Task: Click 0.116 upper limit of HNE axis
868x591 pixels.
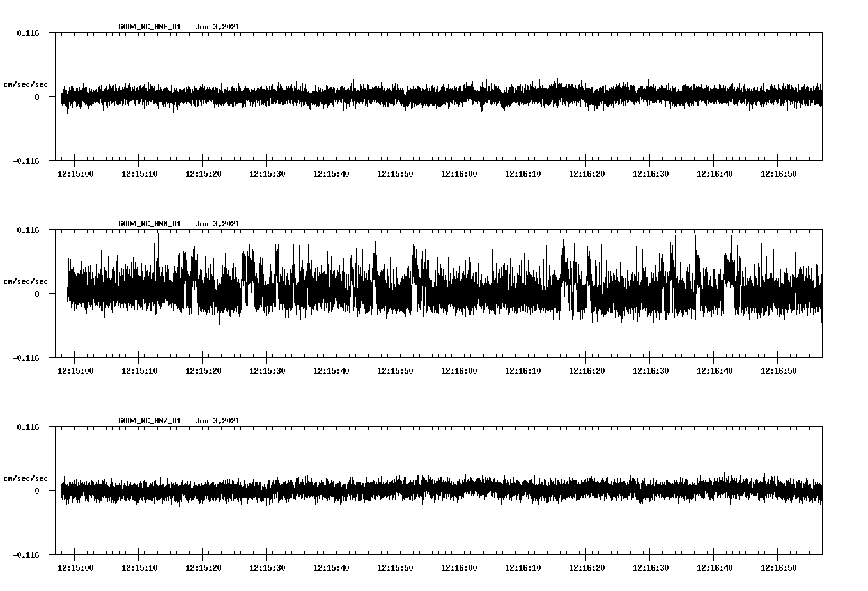Action: pyautogui.click(x=28, y=33)
